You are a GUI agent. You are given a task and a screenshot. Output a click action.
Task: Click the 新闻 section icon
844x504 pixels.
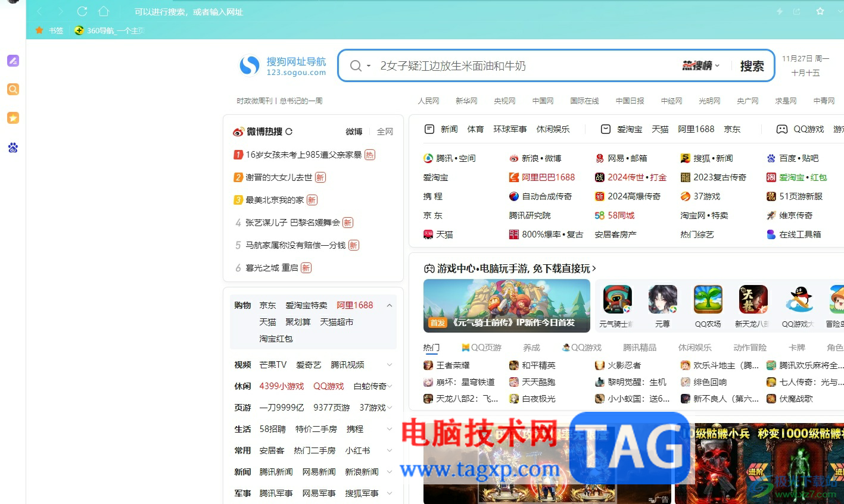pyautogui.click(x=429, y=129)
